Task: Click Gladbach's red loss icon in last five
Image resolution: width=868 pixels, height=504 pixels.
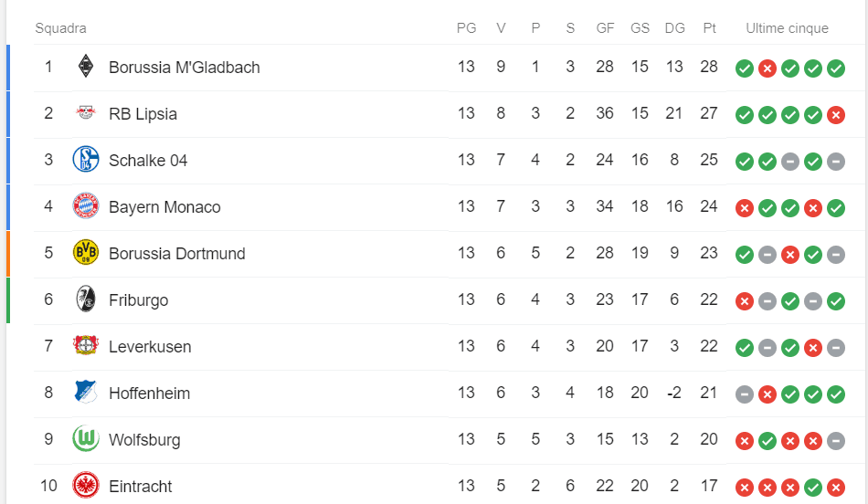Action: [x=767, y=68]
